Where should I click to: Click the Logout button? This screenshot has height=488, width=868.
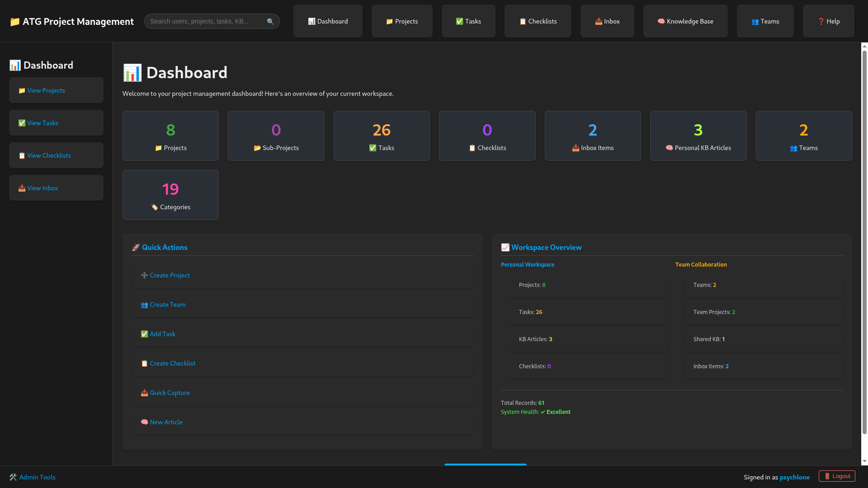pos(837,476)
